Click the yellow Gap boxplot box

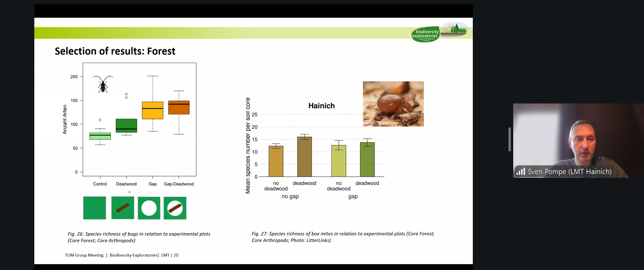pyautogui.click(x=153, y=110)
